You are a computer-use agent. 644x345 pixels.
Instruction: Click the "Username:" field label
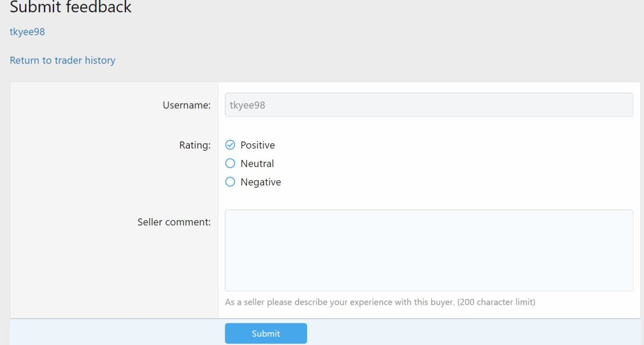[x=187, y=105]
